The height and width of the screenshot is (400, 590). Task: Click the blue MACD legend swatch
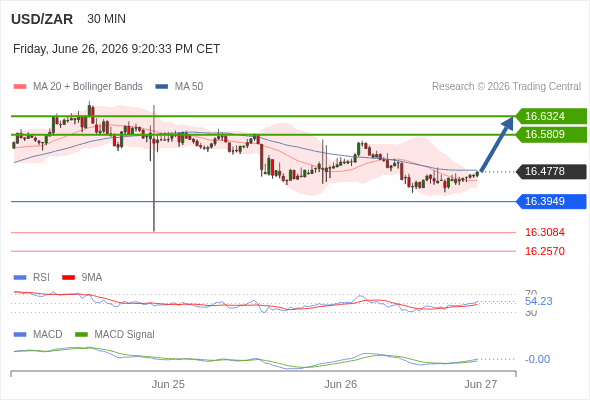[20, 335]
